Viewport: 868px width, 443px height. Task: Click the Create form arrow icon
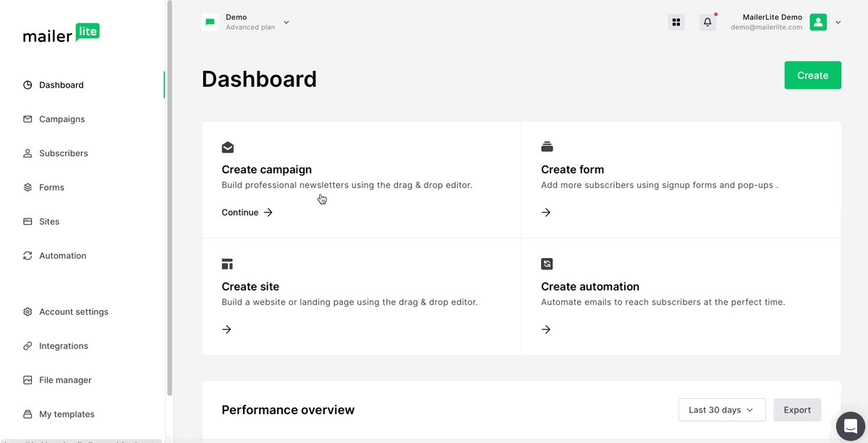click(x=546, y=212)
